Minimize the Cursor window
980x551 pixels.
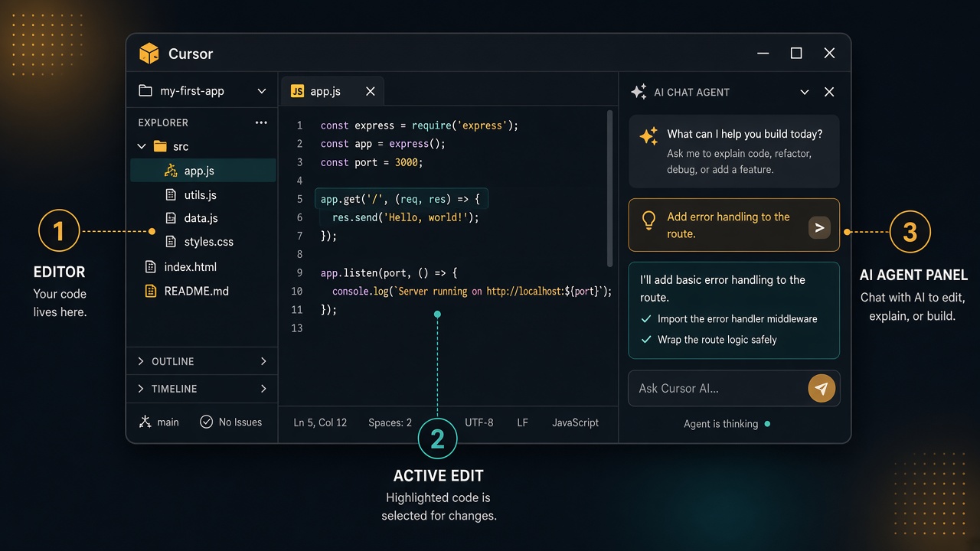pyautogui.click(x=763, y=54)
